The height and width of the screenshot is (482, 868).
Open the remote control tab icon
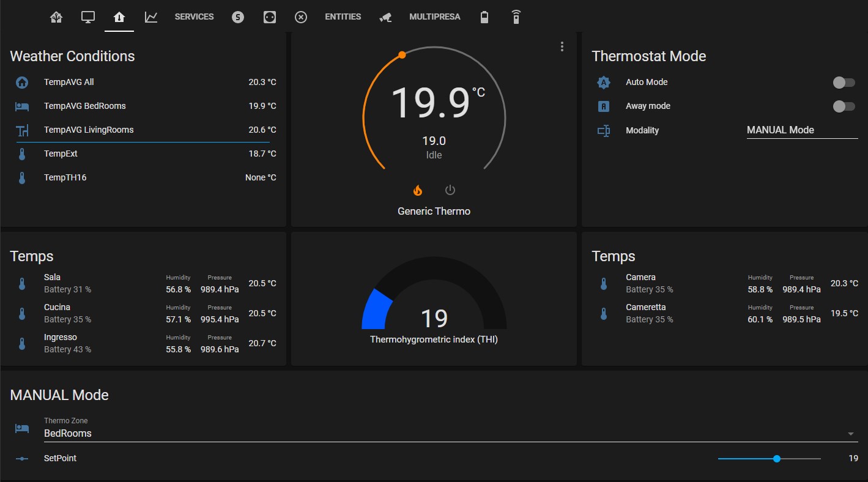516,17
